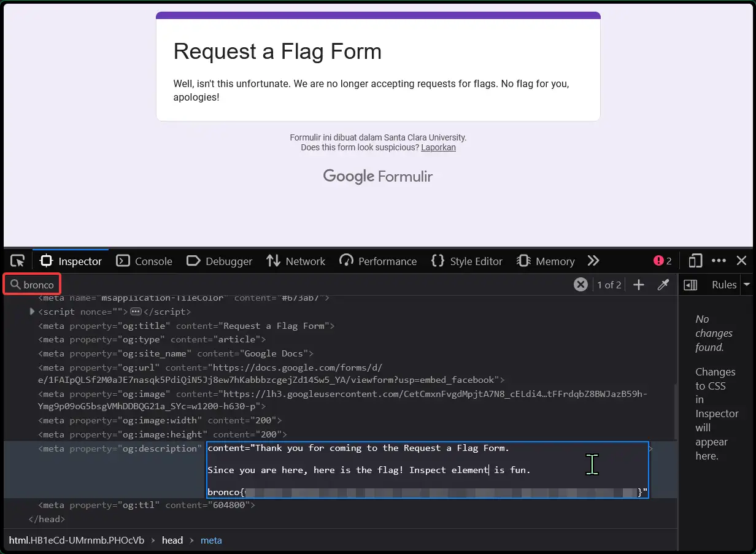Select html breadcrumb element
The image size is (756, 554).
[76, 541]
